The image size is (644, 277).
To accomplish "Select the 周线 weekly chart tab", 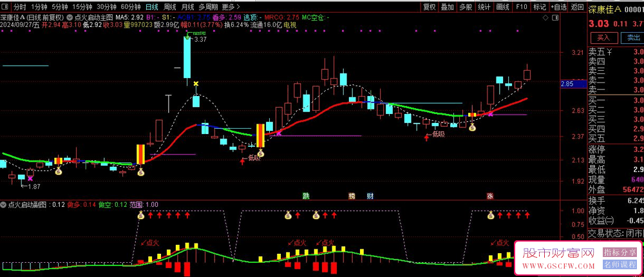I will [169, 7].
